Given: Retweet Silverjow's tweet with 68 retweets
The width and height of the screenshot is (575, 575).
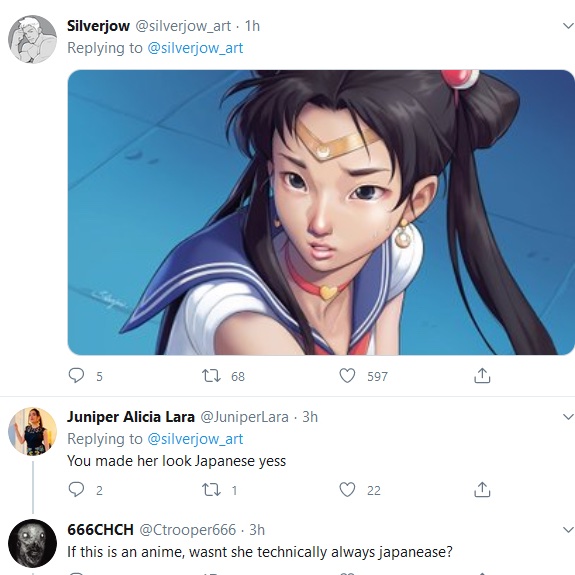Looking at the screenshot, I should pos(211,376).
